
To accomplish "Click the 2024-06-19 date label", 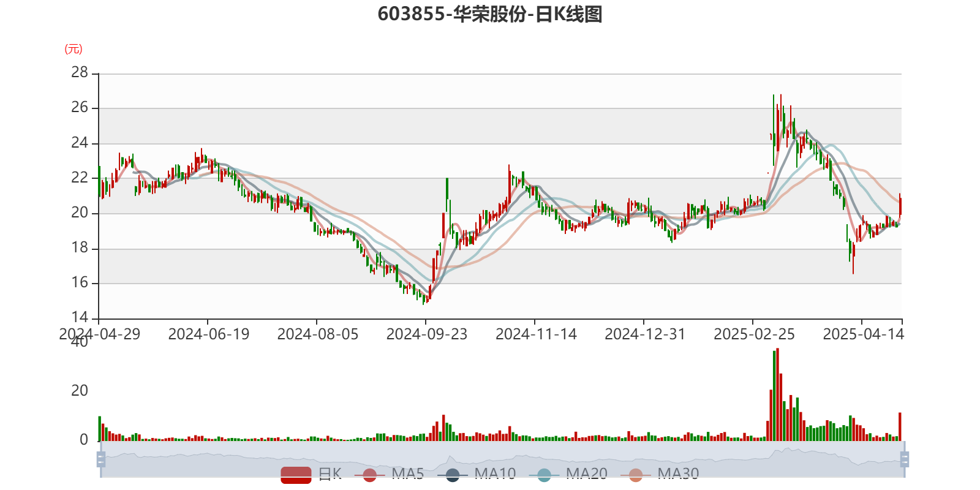I will [x=209, y=334].
